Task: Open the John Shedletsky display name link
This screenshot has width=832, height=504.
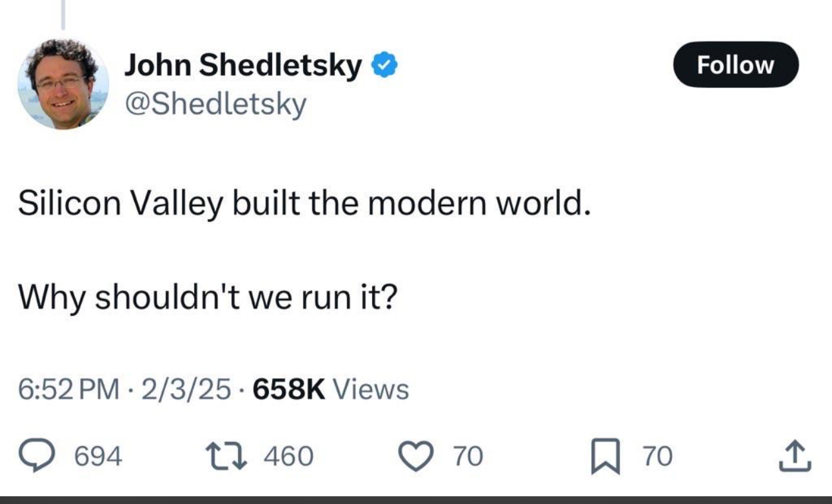Action: (243, 65)
